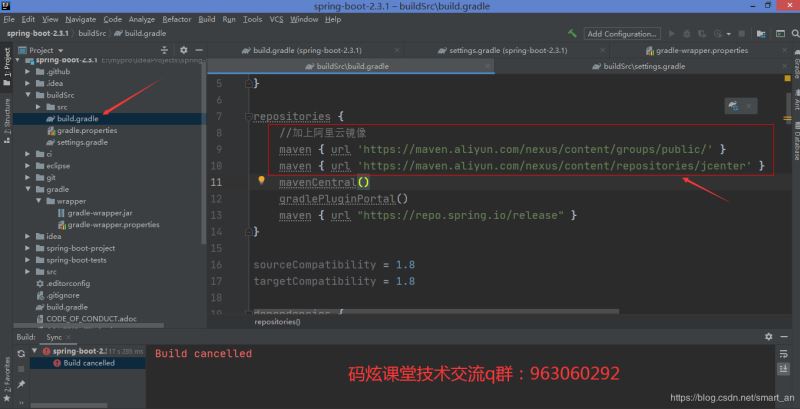Select Build cancelled node in Build tree
The height and width of the screenshot is (409, 800).
[89, 363]
